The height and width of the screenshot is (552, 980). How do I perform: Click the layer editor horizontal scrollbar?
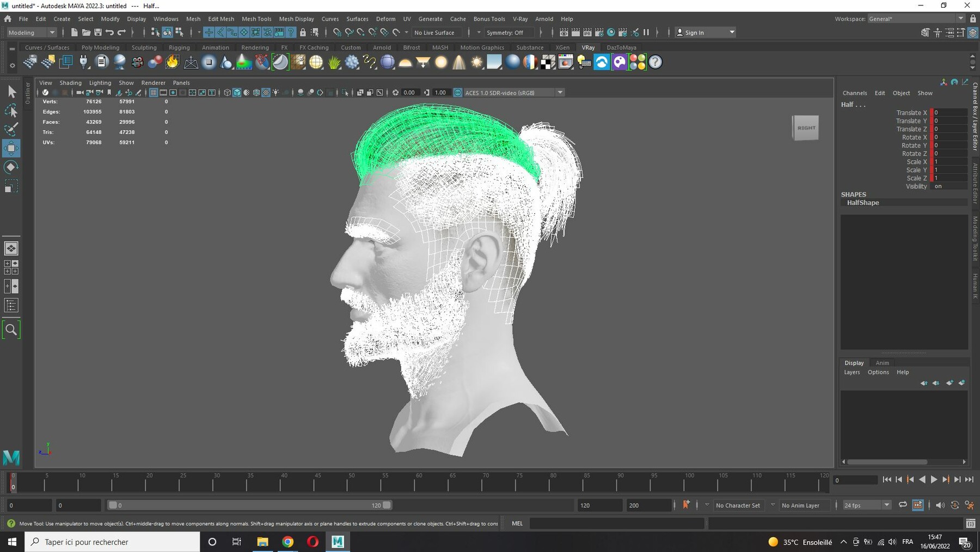click(887, 462)
